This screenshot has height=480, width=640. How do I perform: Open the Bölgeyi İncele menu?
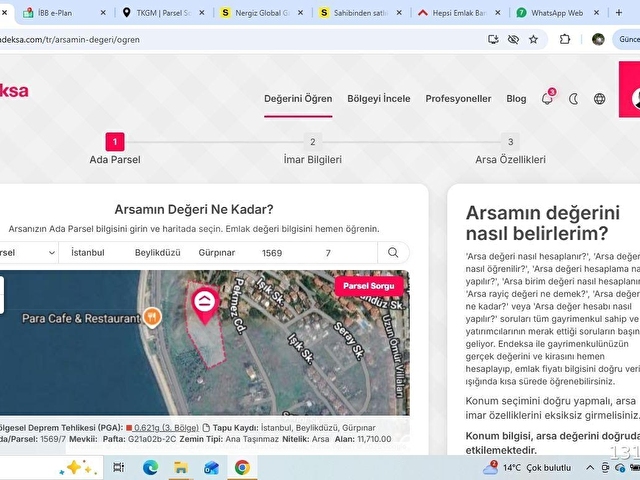(x=379, y=99)
